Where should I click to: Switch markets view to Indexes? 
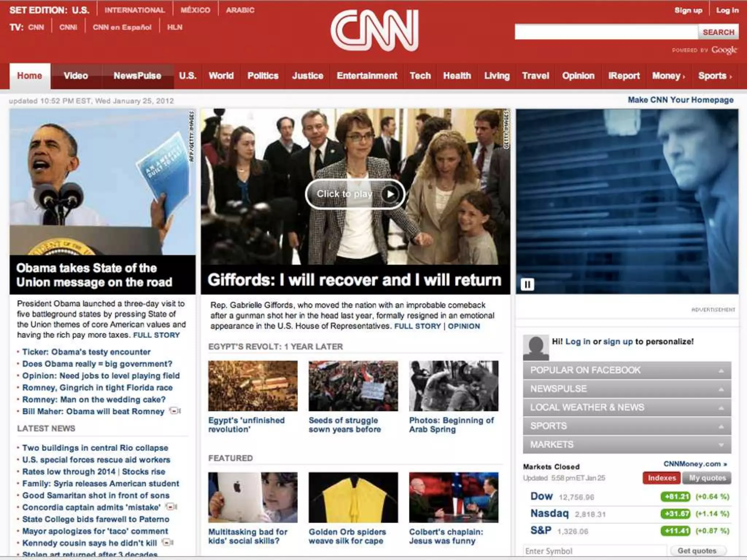(x=661, y=478)
